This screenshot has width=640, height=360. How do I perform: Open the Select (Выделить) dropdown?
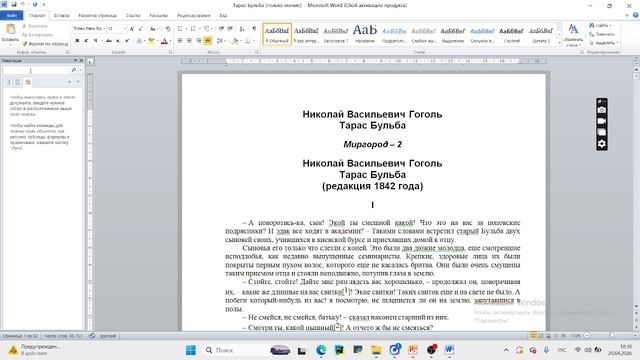coord(604,43)
